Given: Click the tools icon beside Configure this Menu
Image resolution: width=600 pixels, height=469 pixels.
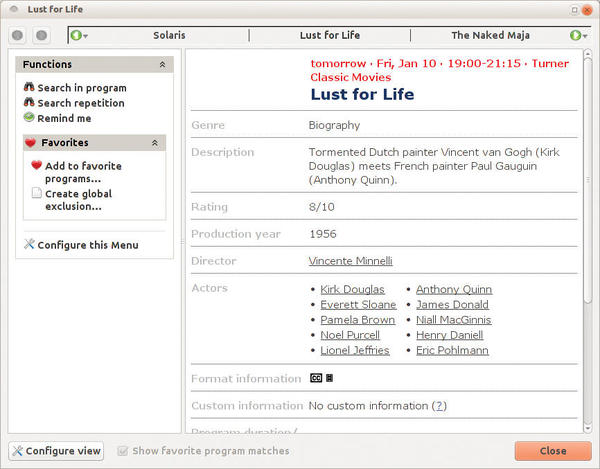Looking at the screenshot, I should point(29,244).
